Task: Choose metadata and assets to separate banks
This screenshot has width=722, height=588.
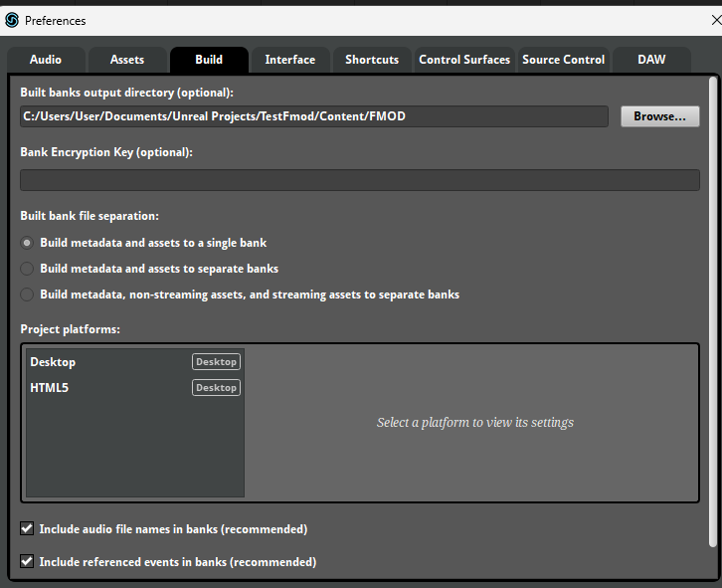Action: 27,269
